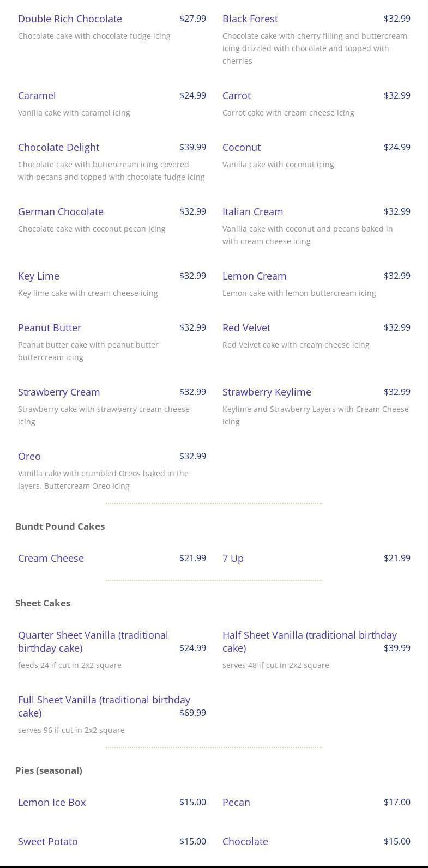Select the Quarter Sheet Vanilla cake link
The height and width of the screenshot is (868, 428).
93,641
